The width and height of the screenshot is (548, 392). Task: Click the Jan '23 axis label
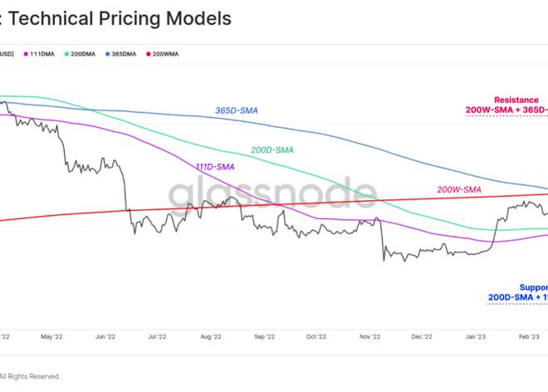click(x=476, y=337)
